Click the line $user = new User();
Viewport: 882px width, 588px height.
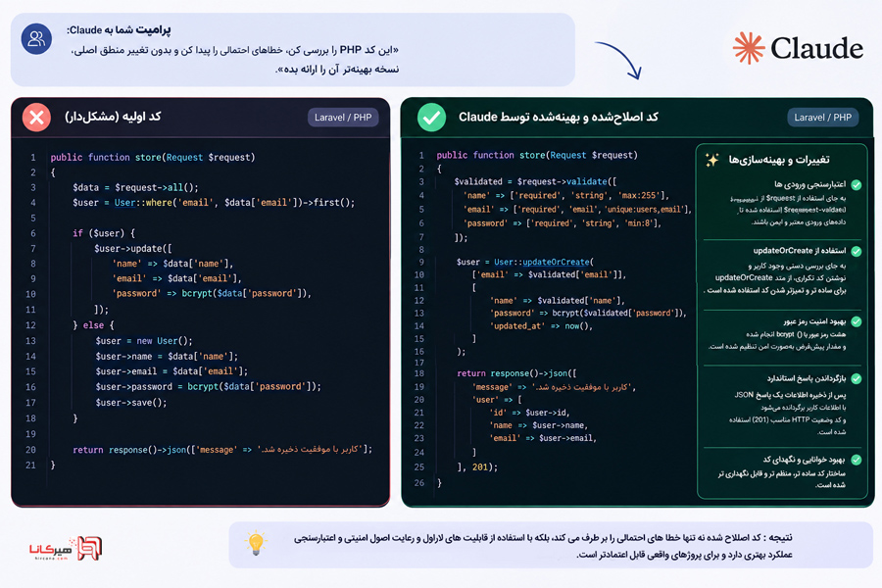144,341
